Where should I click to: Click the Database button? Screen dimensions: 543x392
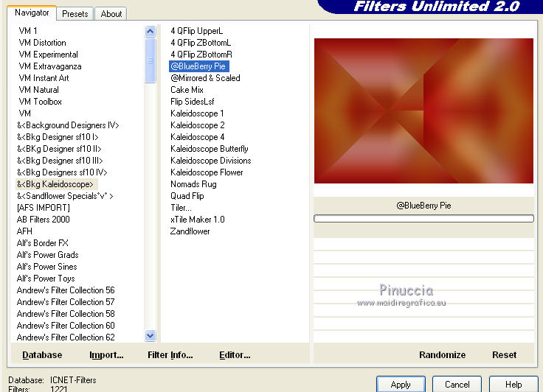click(x=42, y=355)
